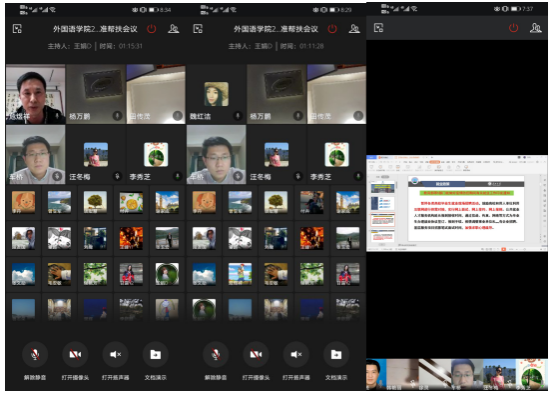The height and width of the screenshot is (395, 554).
Task: Tap 打开摄像头 camera icon in the 01:15:31 meeting
Action: click(75, 354)
